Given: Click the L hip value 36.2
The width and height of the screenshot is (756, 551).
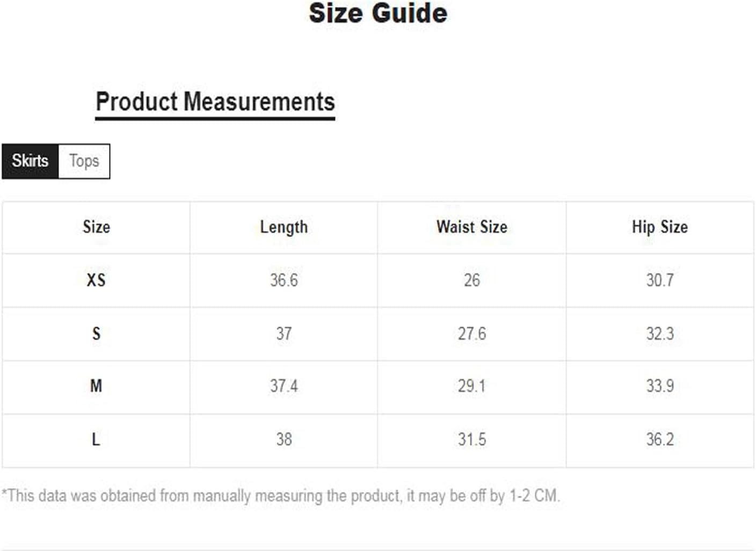Looking at the screenshot, I should pos(660,439).
